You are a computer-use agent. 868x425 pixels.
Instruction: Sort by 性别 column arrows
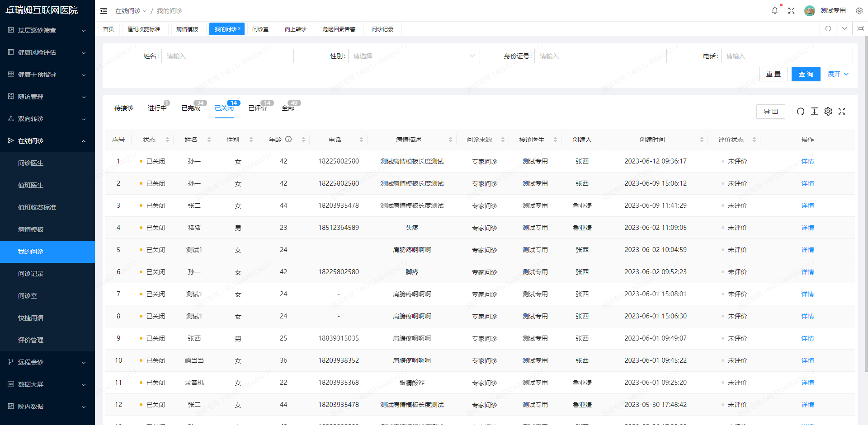click(x=251, y=140)
